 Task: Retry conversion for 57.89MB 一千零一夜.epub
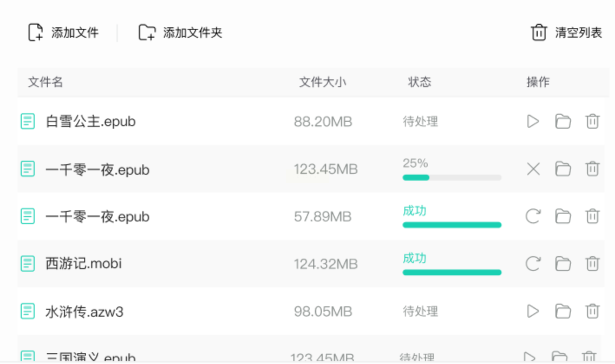pyautogui.click(x=533, y=216)
